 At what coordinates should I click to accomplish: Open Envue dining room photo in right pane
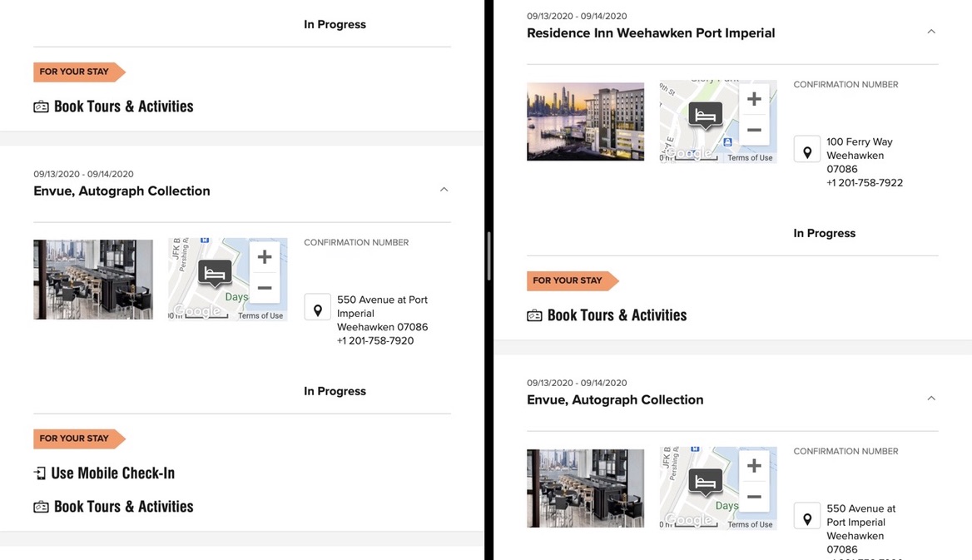coord(585,488)
